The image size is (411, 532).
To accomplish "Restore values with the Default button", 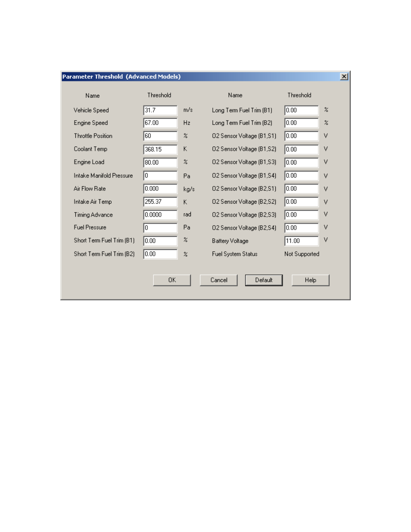I will [264, 280].
